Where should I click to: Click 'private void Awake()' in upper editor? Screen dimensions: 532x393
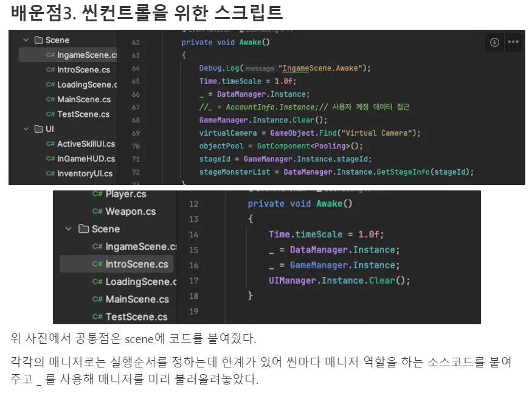(x=226, y=43)
